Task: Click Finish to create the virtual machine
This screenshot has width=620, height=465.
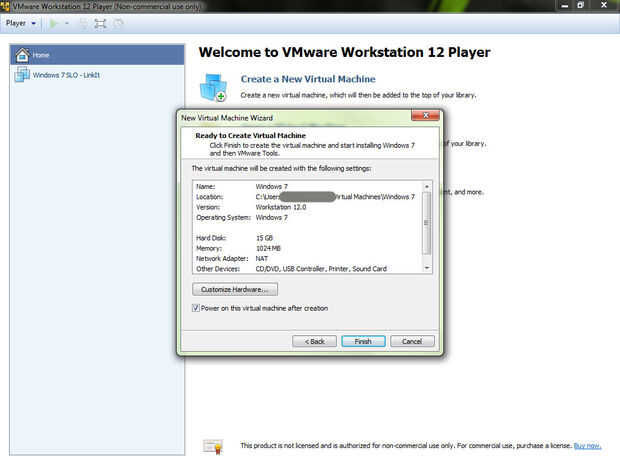Action: coord(363,341)
